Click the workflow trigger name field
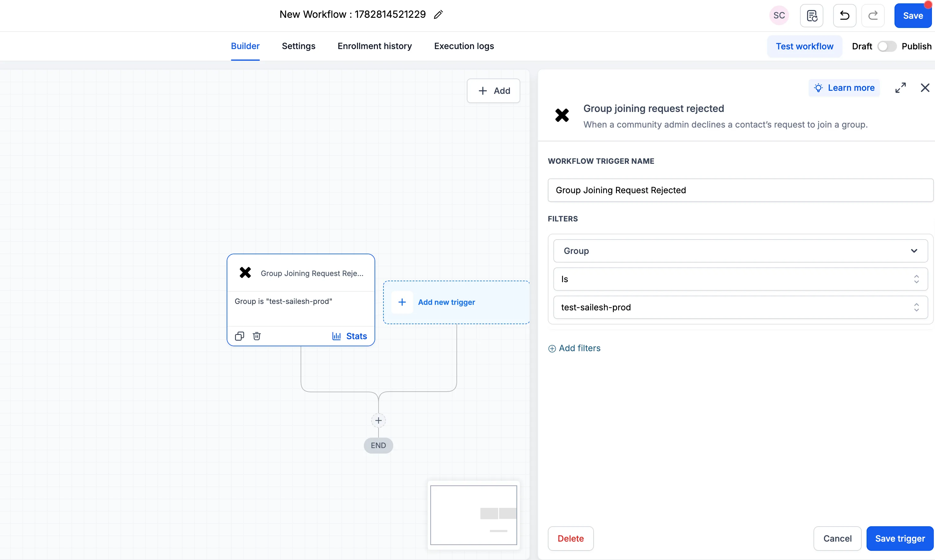Viewport: 935px width, 560px height. pyautogui.click(x=740, y=190)
